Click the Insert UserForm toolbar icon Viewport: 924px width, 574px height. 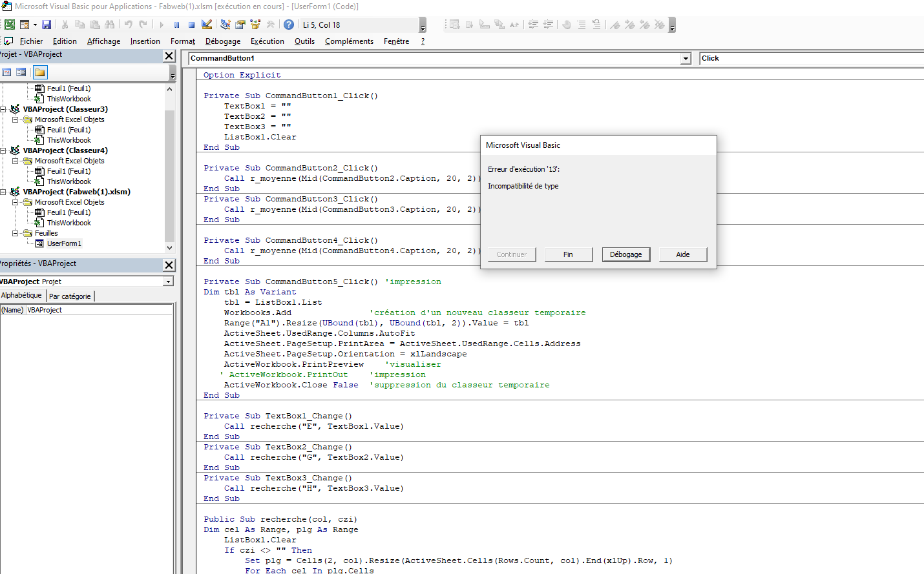25,25
